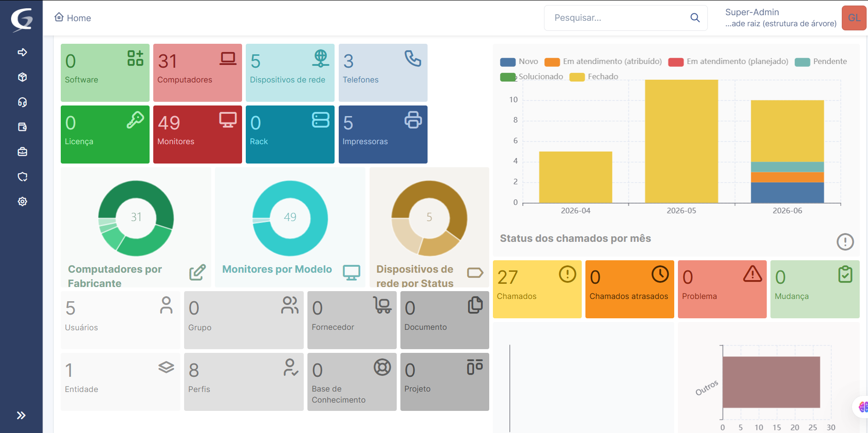
Task: Toggle the Novo legend series
Action: click(x=519, y=61)
